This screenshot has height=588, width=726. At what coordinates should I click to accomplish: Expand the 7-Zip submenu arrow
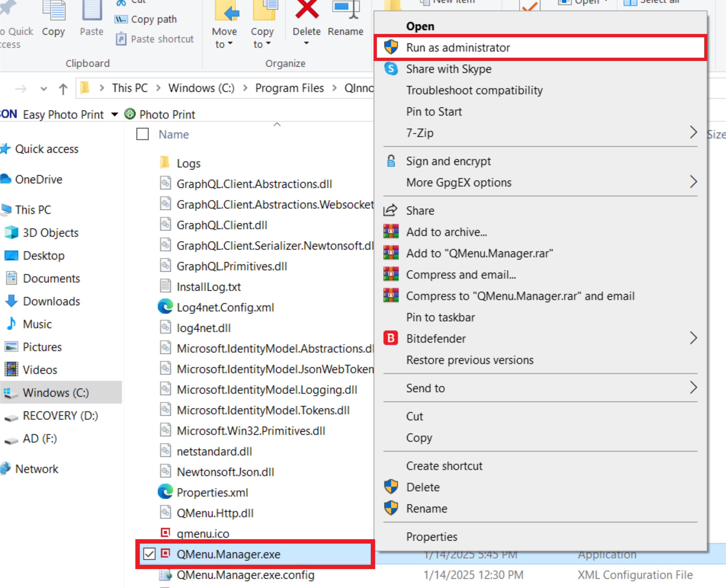coord(693,132)
